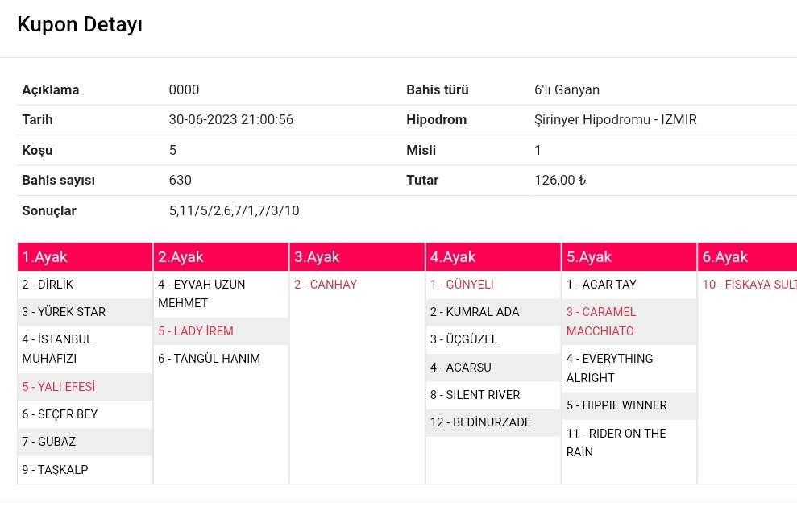
Task: Click the Hipodrom label
Action: (x=436, y=120)
